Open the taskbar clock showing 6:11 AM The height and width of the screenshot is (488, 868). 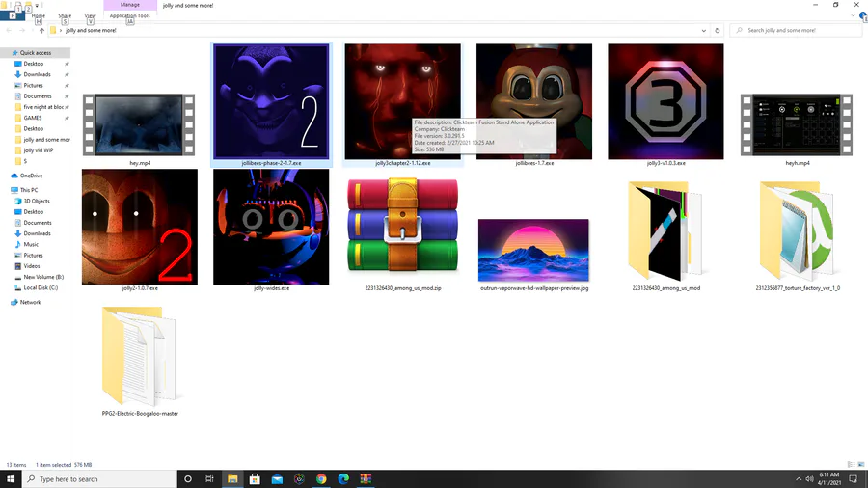[x=829, y=479]
